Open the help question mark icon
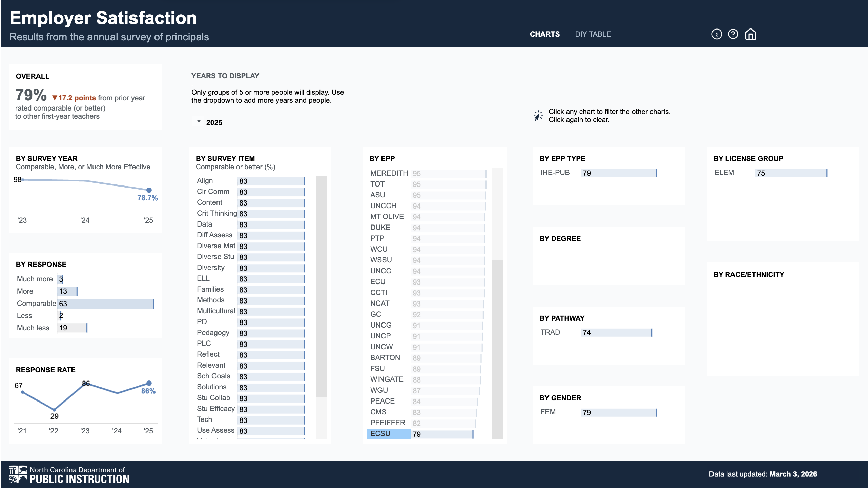Image resolution: width=868 pixels, height=489 pixels. pyautogui.click(x=733, y=34)
